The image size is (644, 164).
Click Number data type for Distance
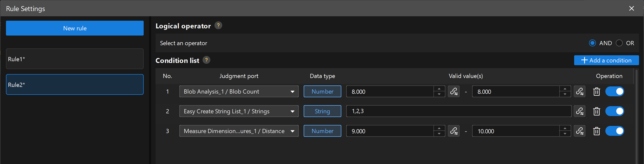(322, 131)
